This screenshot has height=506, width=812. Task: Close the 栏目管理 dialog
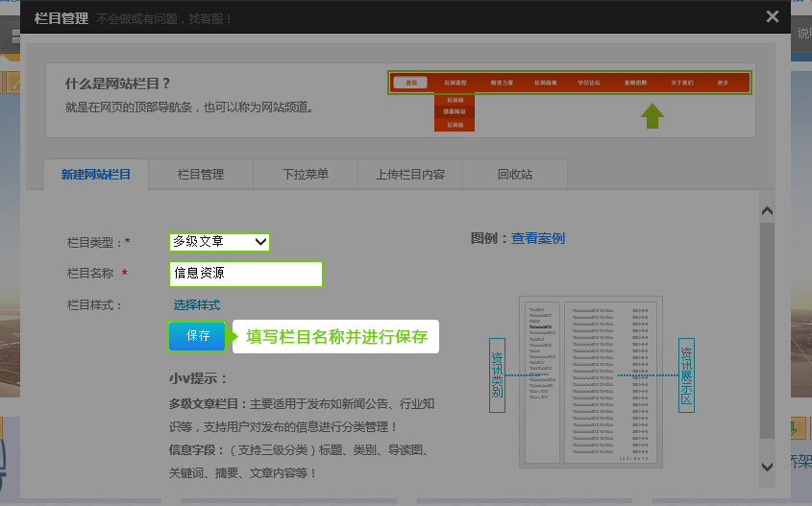coord(772,16)
